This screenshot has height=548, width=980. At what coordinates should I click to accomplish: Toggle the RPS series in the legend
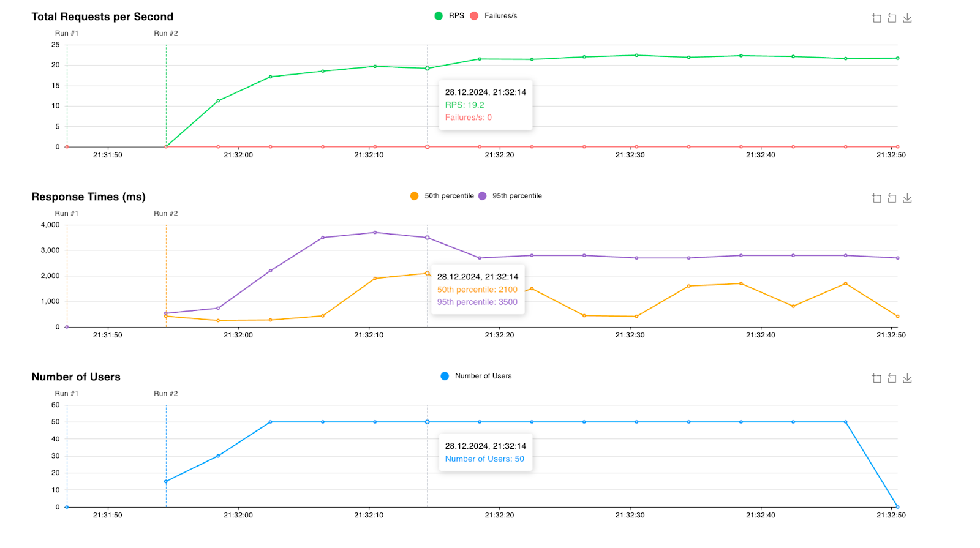449,16
